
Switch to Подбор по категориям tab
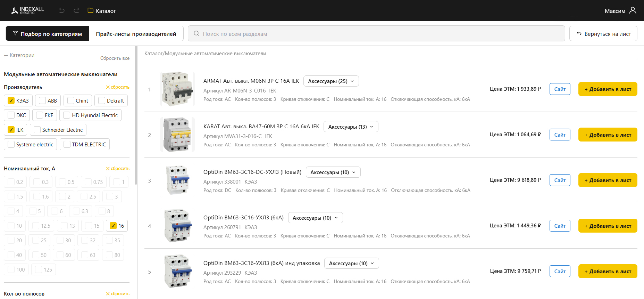48,34
